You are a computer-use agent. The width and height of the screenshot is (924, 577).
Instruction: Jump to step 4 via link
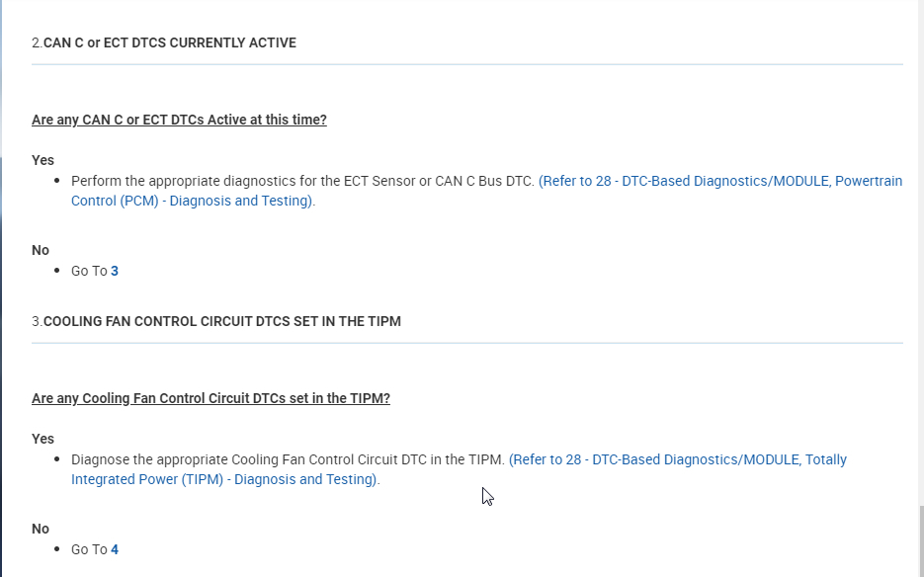point(115,549)
